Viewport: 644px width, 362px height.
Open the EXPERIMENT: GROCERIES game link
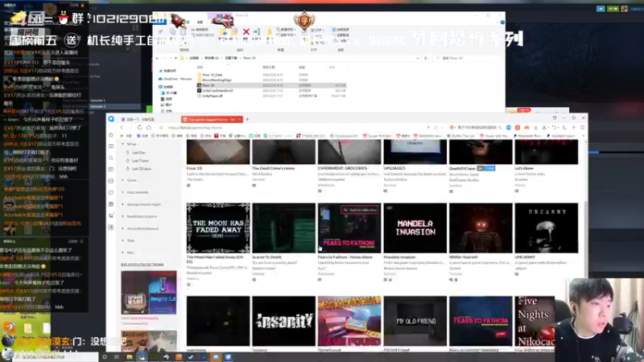point(342,168)
